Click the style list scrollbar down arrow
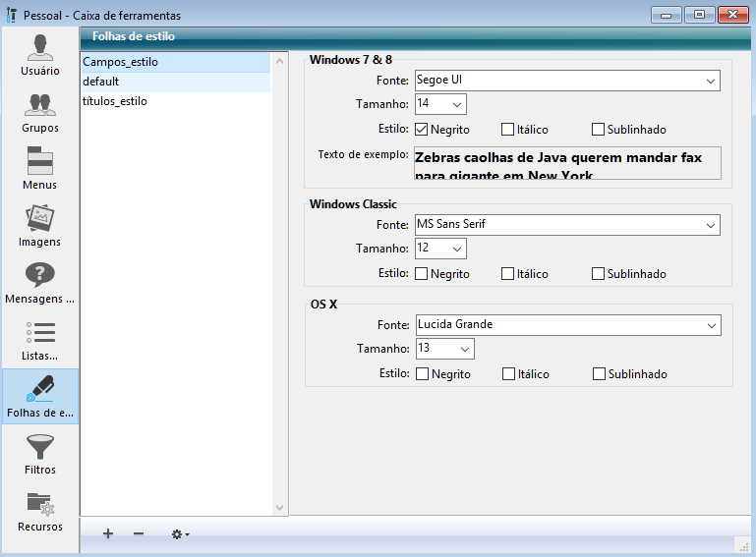This screenshot has width=756, height=557. click(279, 508)
